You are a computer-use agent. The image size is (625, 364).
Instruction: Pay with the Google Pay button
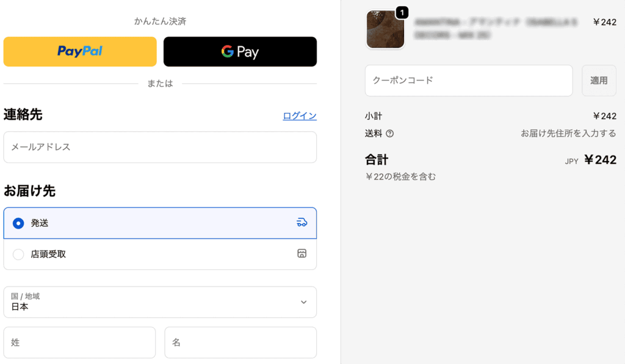click(240, 51)
